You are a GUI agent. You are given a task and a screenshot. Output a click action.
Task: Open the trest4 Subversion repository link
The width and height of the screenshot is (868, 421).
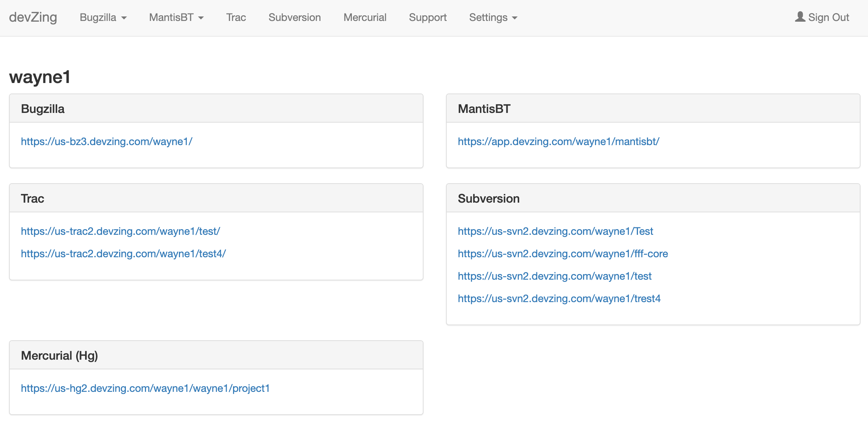(x=559, y=299)
